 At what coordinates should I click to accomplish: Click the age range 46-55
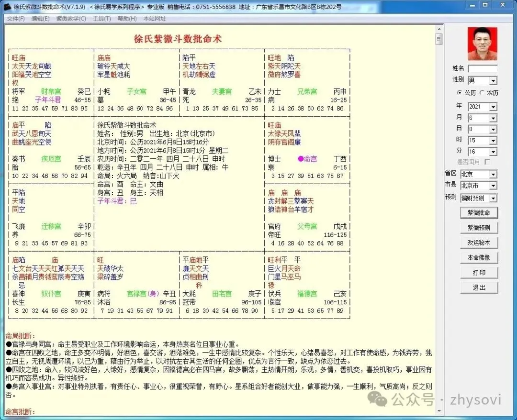pyautogui.click(x=82, y=100)
